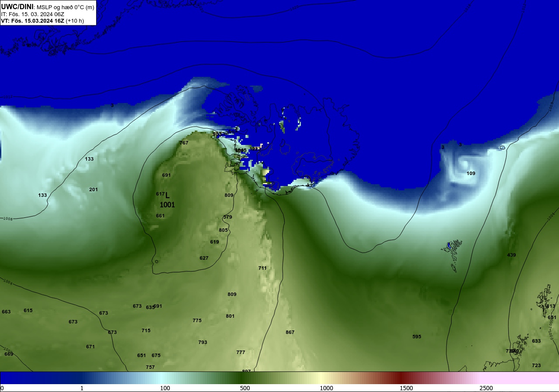
Task: Click the 1500 tick label on color scale
Action: 406,388
